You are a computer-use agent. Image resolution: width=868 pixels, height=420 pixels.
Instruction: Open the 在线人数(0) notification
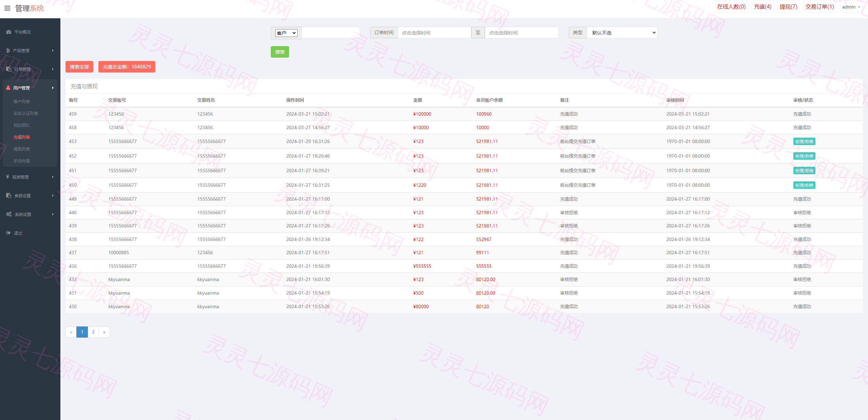[x=731, y=7]
